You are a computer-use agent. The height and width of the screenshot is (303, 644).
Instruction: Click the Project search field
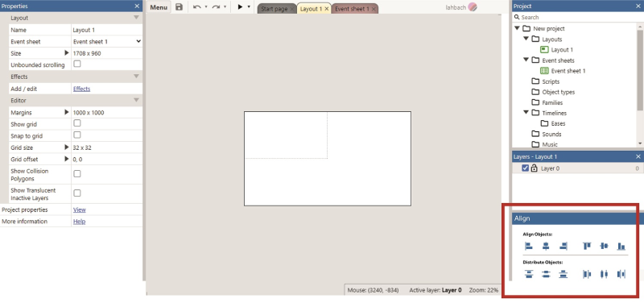(x=577, y=17)
